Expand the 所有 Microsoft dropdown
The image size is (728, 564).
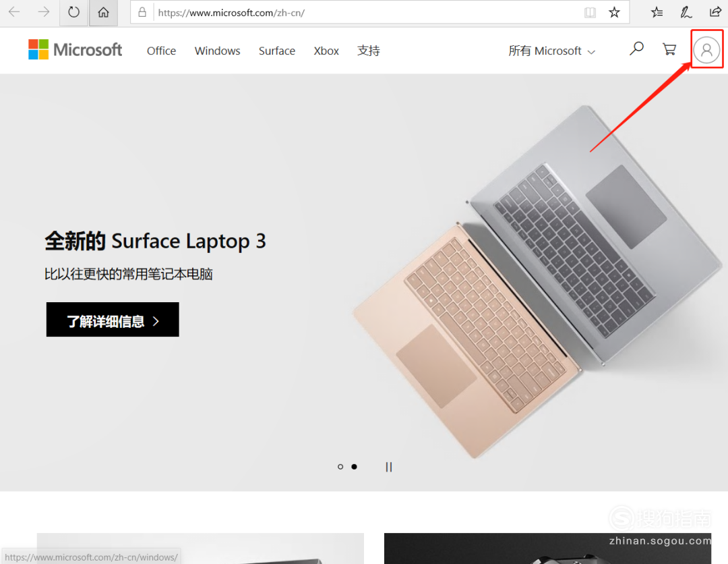point(551,51)
